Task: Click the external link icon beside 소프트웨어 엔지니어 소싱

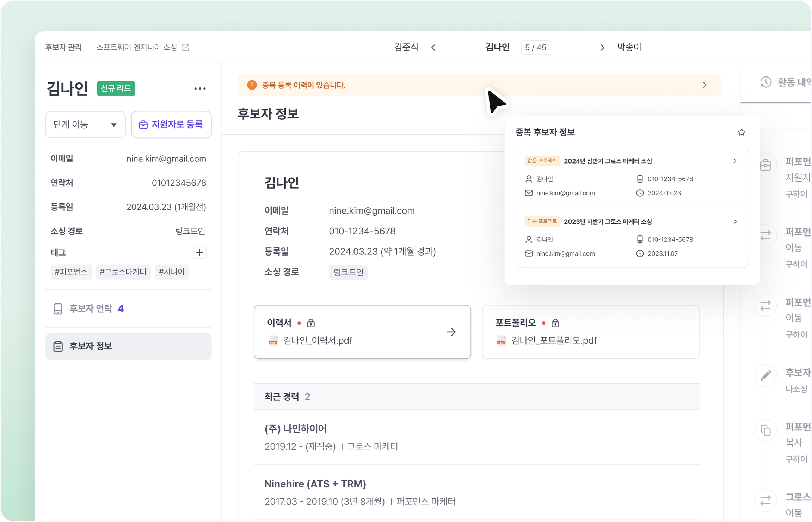Action: tap(186, 48)
